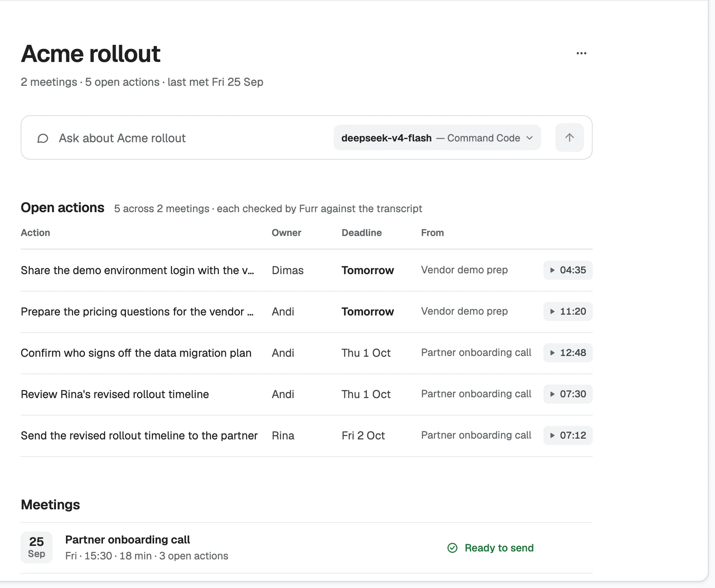Click owner Andi in pricing questions row

pyautogui.click(x=283, y=311)
